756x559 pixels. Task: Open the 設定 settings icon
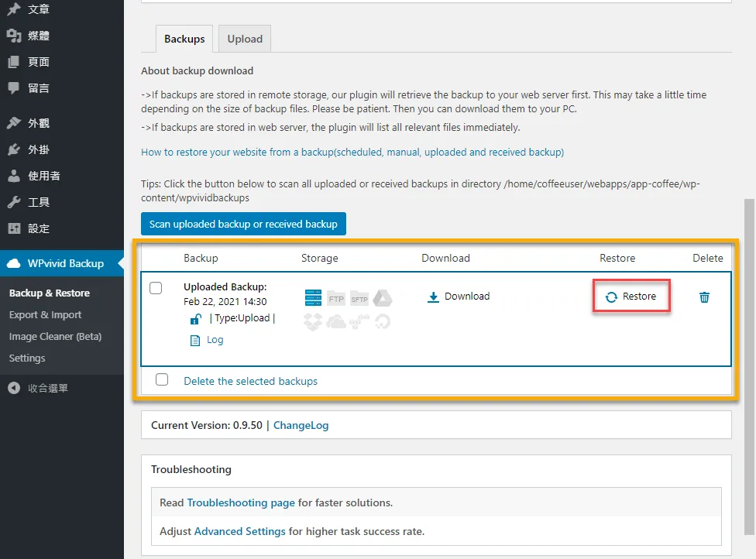[14, 228]
